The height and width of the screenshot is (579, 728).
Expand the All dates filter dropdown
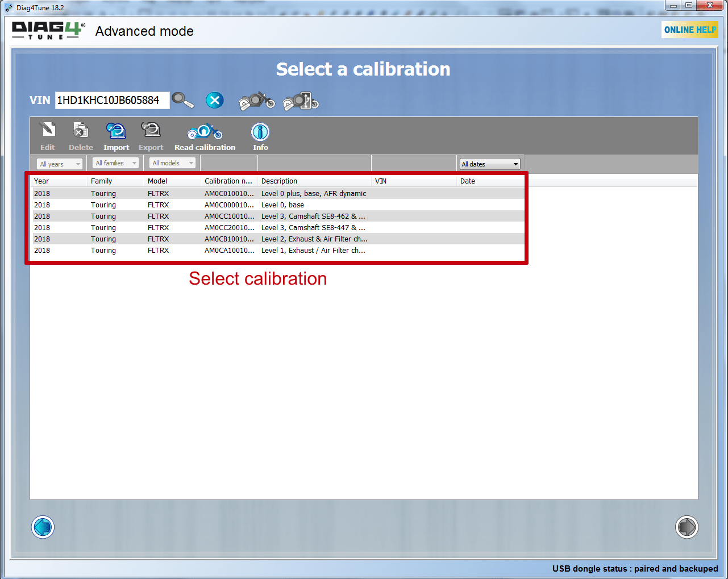[490, 164]
